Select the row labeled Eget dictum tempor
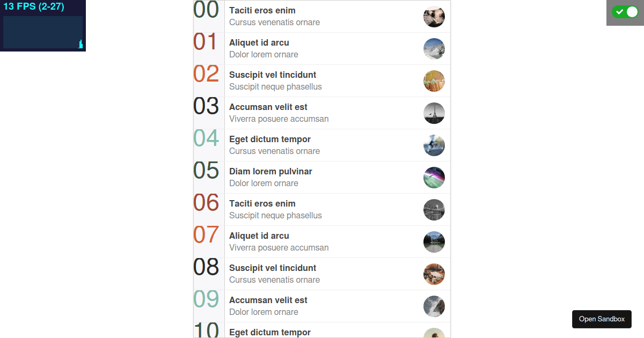644x338 pixels. pyautogui.click(x=322, y=145)
